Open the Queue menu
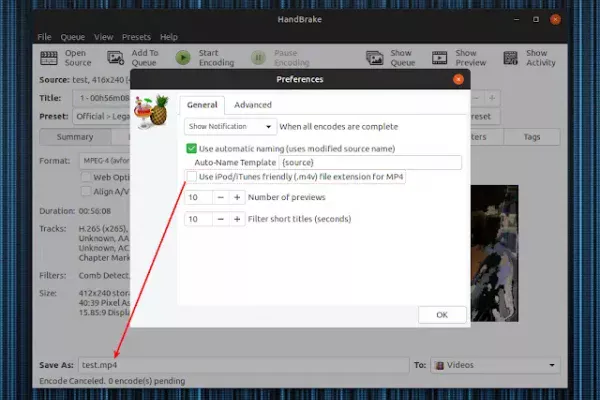 pos(73,37)
